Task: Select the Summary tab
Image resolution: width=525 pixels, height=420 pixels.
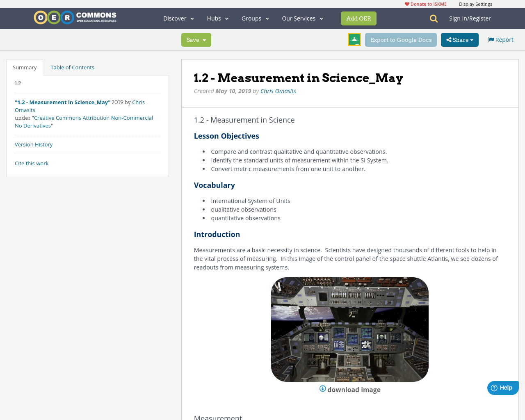Action: [25, 66]
